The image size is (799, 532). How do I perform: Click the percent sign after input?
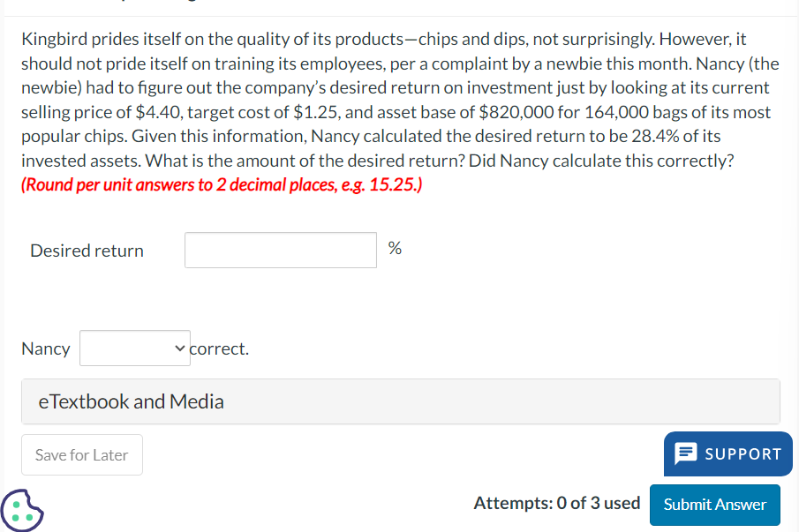395,249
